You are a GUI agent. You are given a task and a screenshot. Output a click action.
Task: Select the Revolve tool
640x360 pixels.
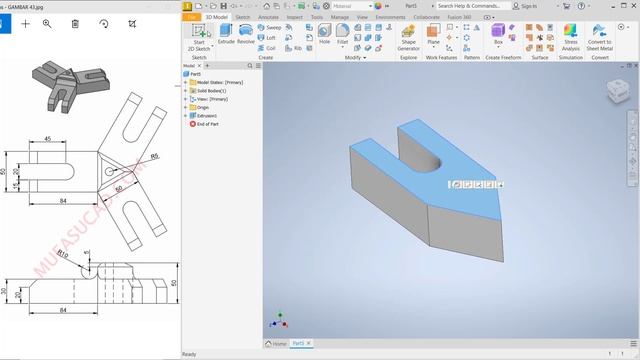pyautogui.click(x=246, y=34)
